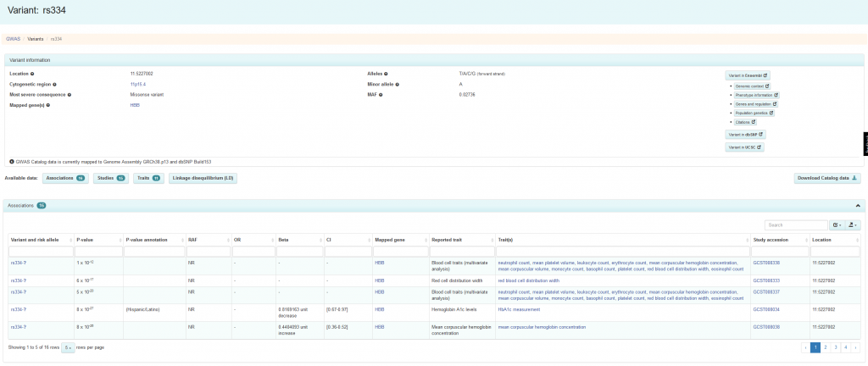
Task: Open the table export dropdown
Action: pos(852,225)
